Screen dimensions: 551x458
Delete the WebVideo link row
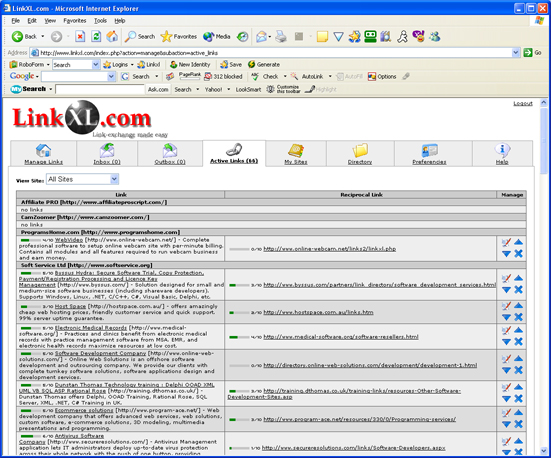point(518,253)
